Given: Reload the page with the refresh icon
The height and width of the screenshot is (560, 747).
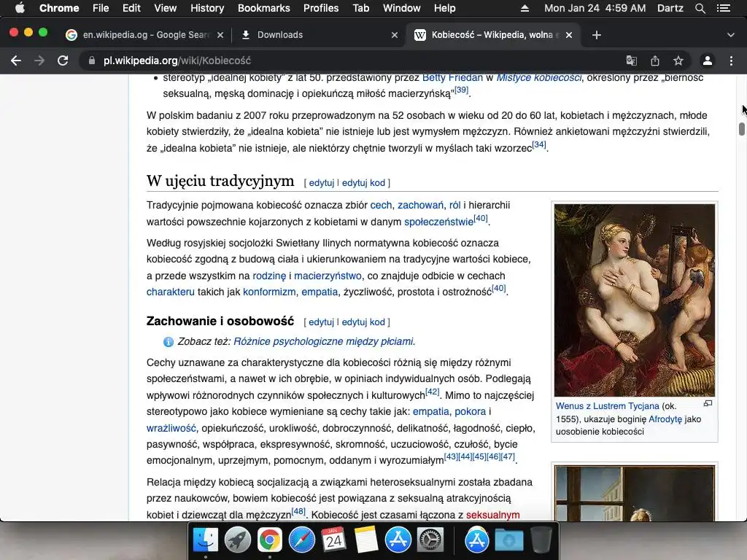Looking at the screenshot, I should pos(63,61).
